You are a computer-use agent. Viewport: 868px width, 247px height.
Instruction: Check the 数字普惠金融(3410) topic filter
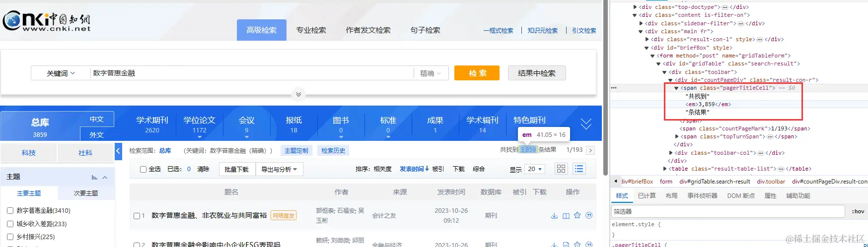click(x=10, y=211)
